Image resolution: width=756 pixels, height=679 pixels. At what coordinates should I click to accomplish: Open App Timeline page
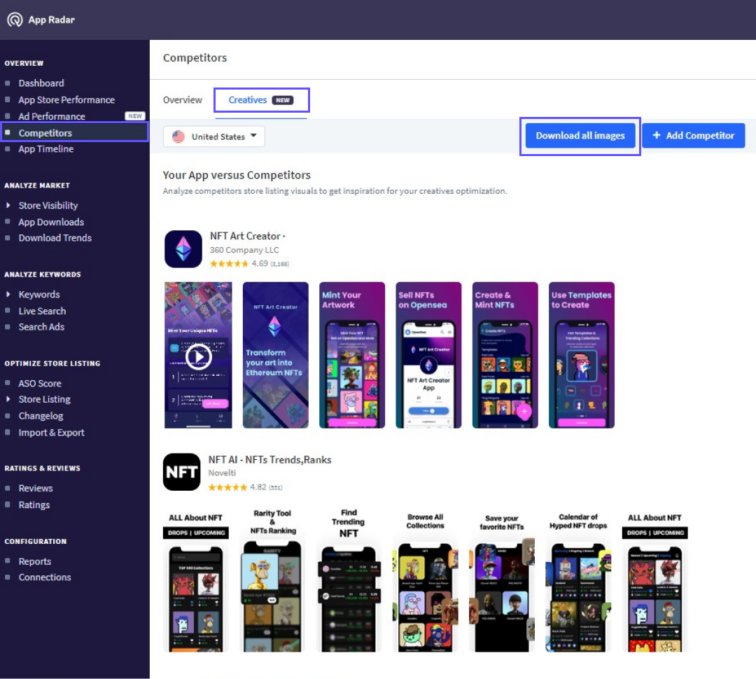[x=46, y=149]
